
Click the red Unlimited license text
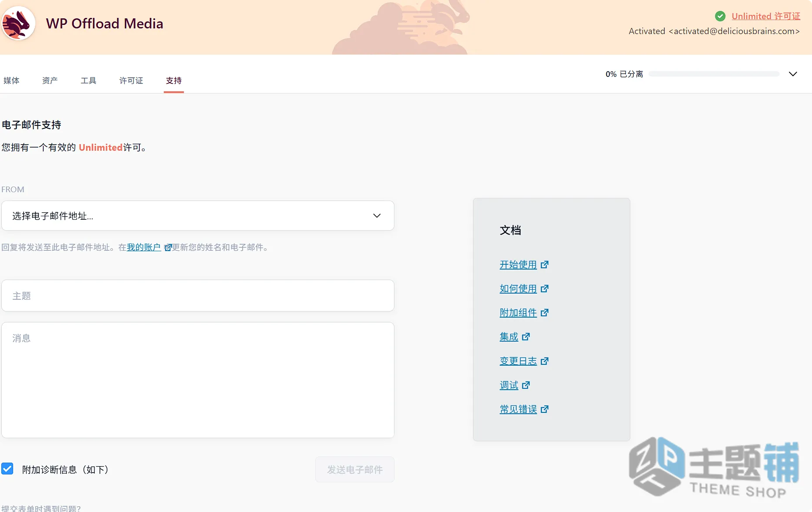(100, 147)
